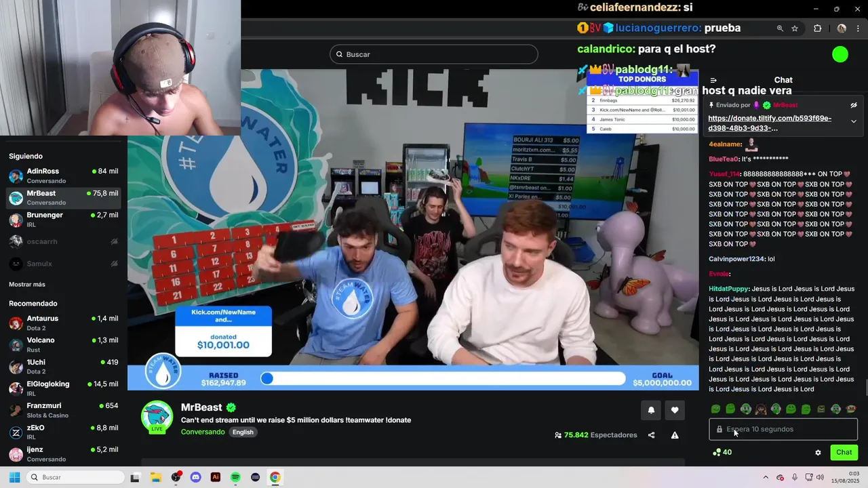Screen dimensions: 868x488
Task: Click MrBeast profile avatar with LIVE badge
Action: [x=157, y=416]
